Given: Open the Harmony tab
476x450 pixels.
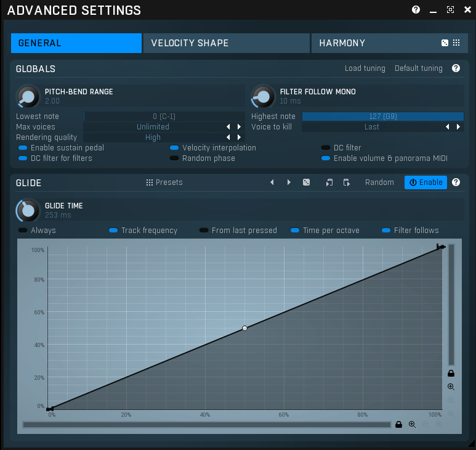Looking at the screenshot, I should [x=369, y=43].
